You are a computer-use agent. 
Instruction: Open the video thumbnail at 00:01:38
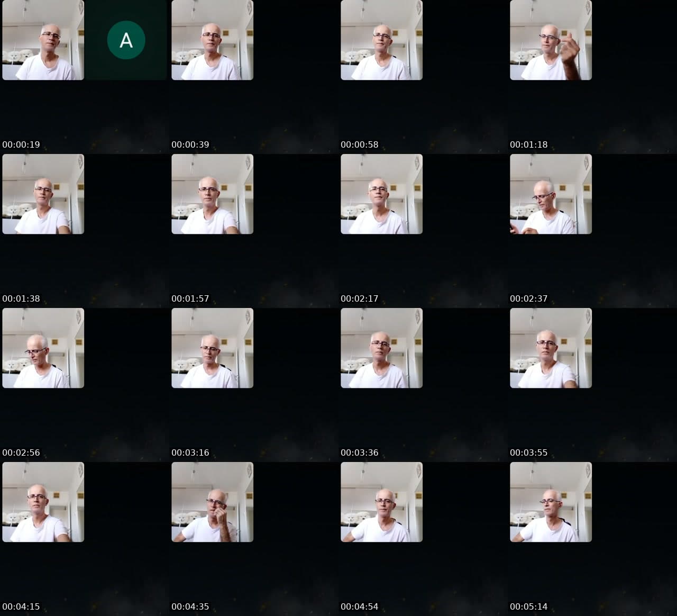pos(43,194)
